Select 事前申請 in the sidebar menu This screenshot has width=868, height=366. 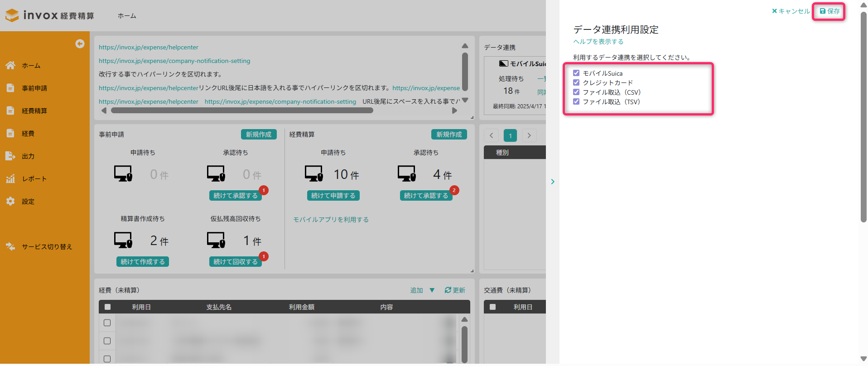(34, 88)
